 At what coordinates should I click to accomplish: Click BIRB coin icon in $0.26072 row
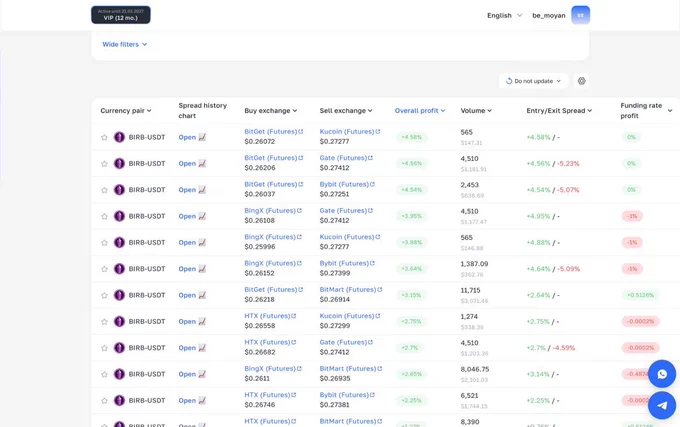point(119,137)
